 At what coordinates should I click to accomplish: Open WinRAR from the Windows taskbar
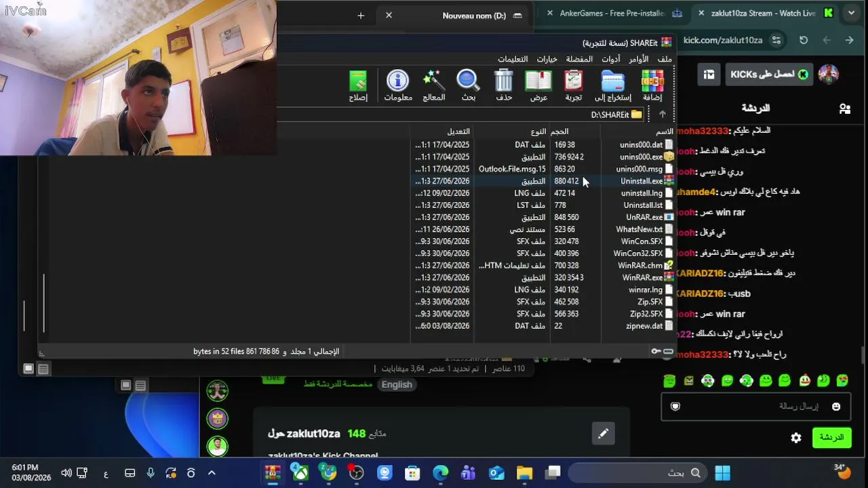[273, 473]
